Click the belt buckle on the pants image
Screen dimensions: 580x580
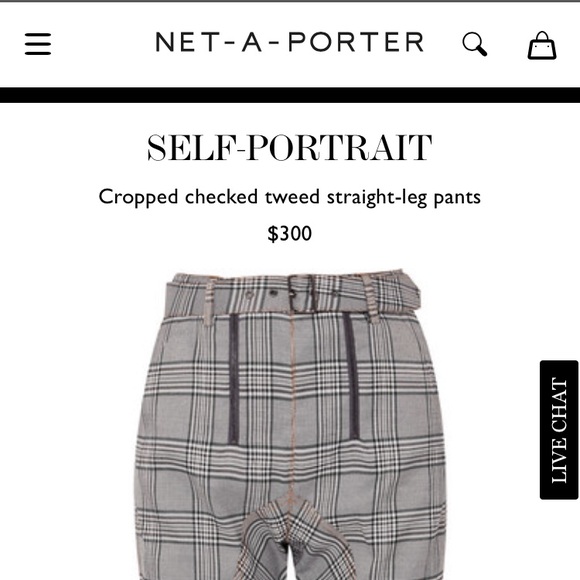tap(303, 293)
